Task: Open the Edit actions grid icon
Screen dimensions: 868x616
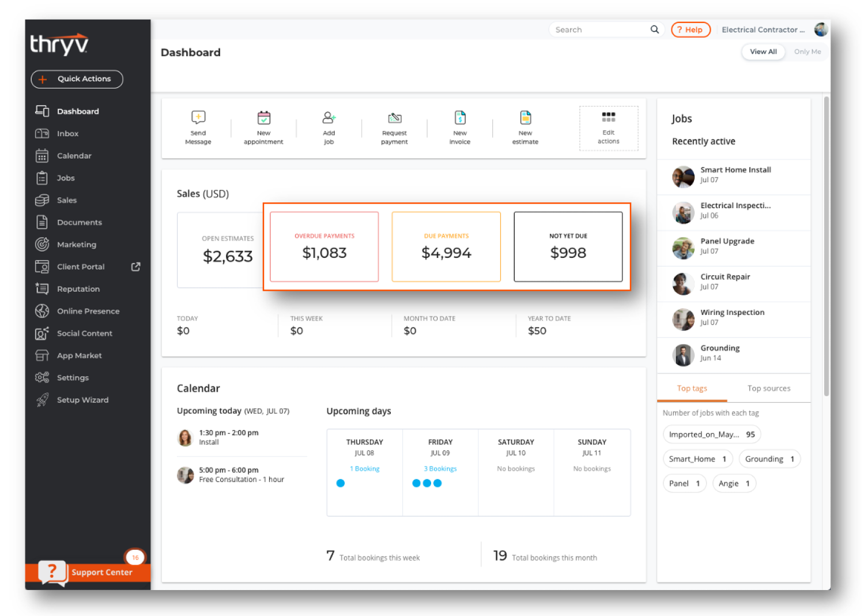Action: [x=609, y=117]
